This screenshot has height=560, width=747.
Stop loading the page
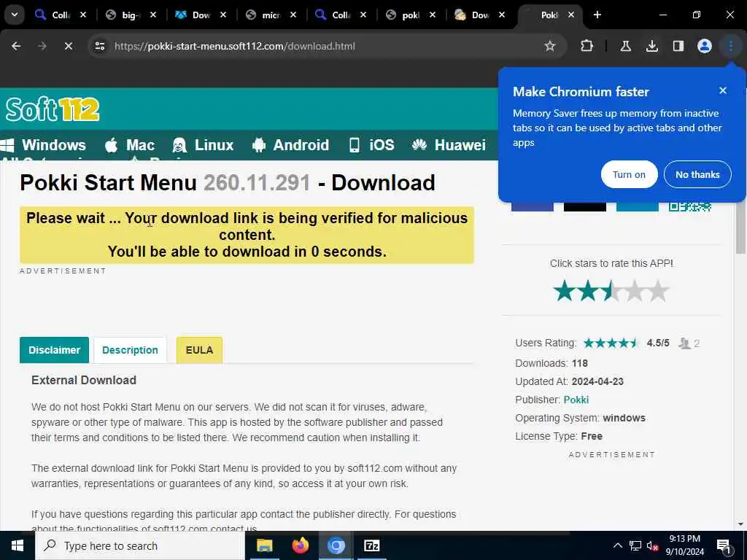point(68,46)
